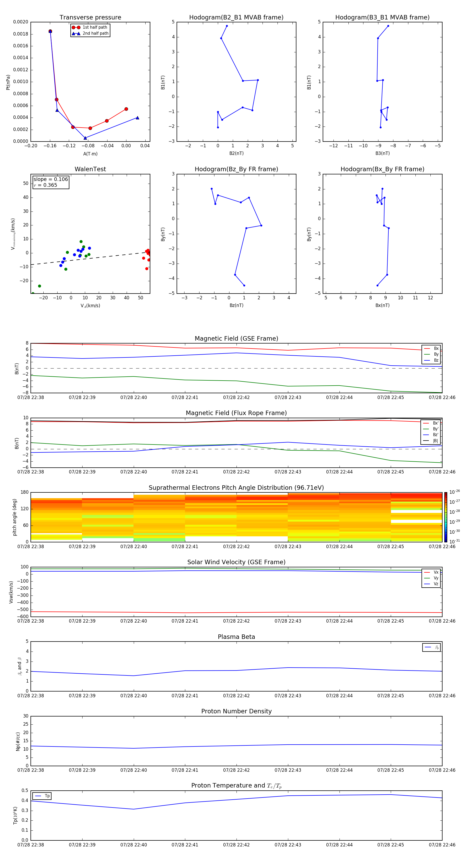The image size is (473, 868).
Task: Select "Bz'" in the Flux Rope legend
Action: (431, 435)
